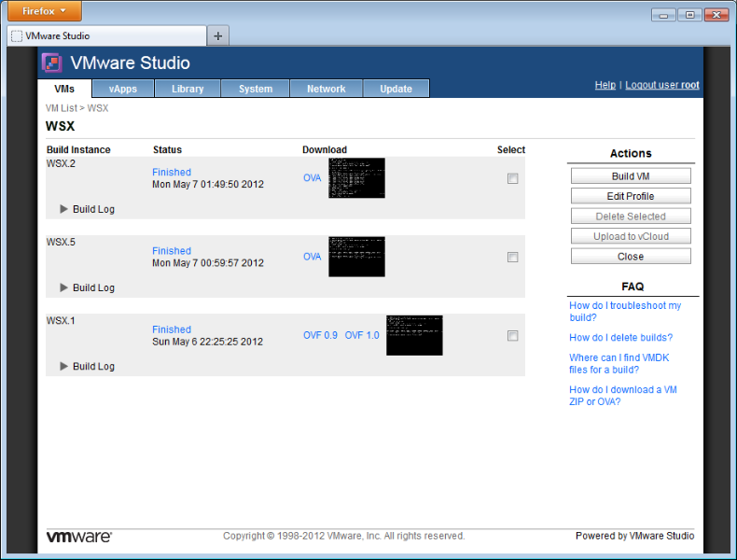Click the WSX.1 build instance name

click(x=61, y=320)
